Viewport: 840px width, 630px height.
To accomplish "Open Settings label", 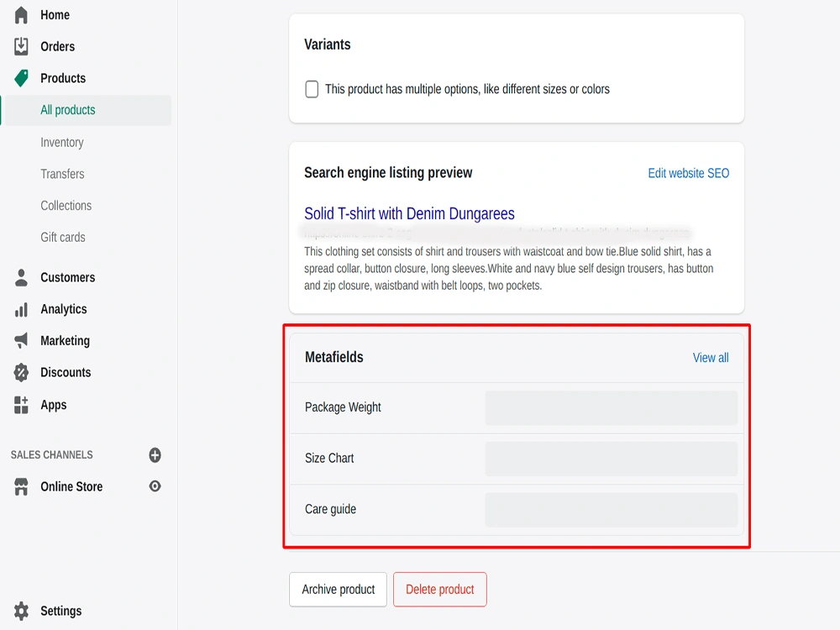I will tap(61, 611).
